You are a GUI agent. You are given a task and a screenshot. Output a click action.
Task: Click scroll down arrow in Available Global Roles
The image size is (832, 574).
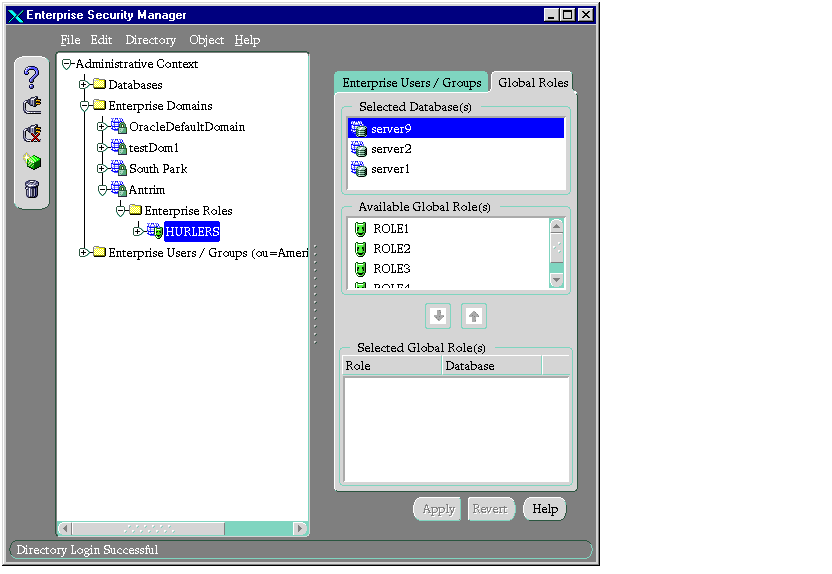tap(557, 281)
